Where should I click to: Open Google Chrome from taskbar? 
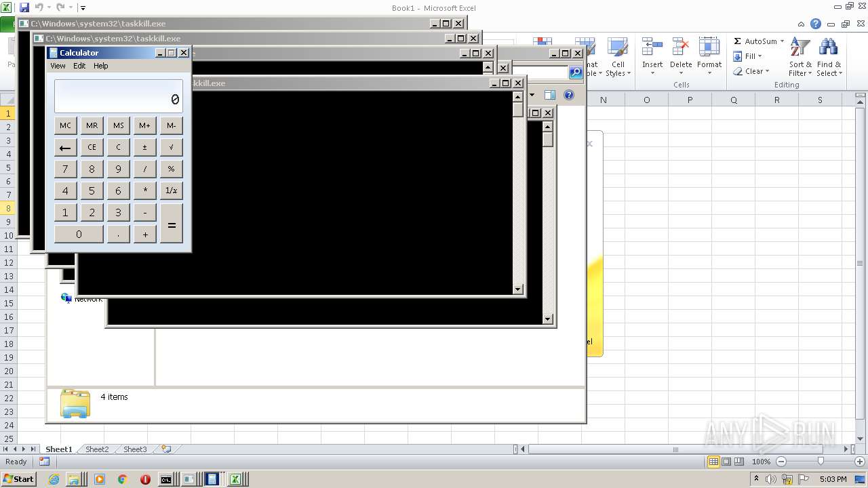click(122, 479)
